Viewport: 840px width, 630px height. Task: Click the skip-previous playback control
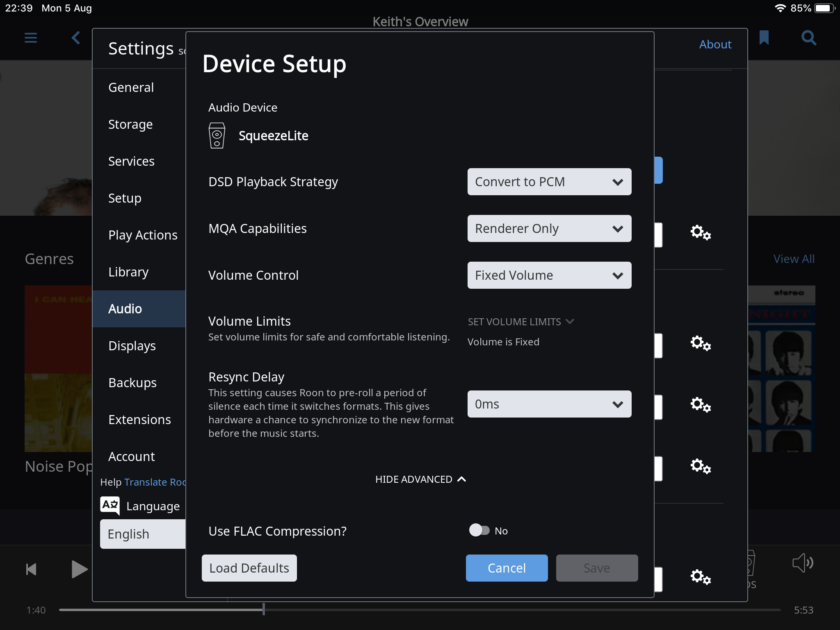[30, 568]
